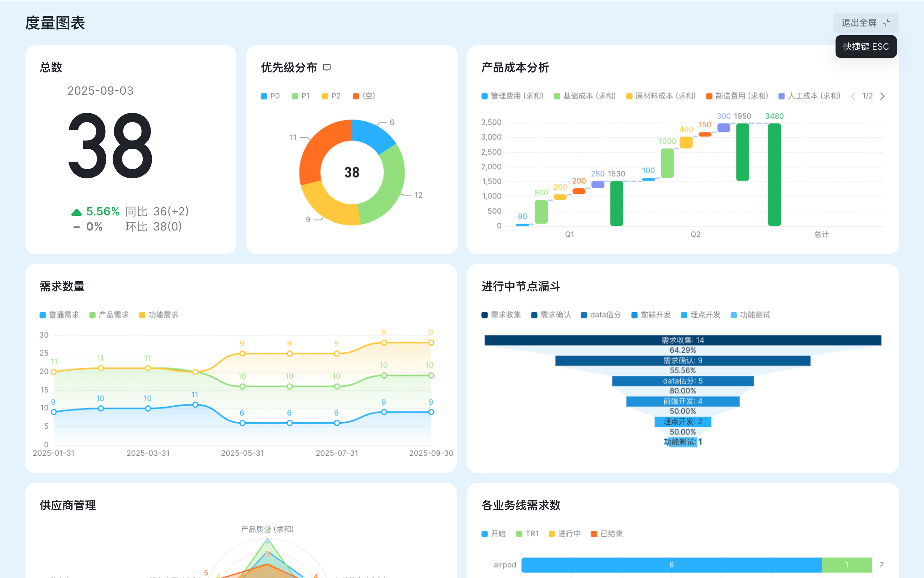924x578 pixels.
Task: Toggle 功能需求 in the 需求数量 legend
Action: [x=158, y=315]
